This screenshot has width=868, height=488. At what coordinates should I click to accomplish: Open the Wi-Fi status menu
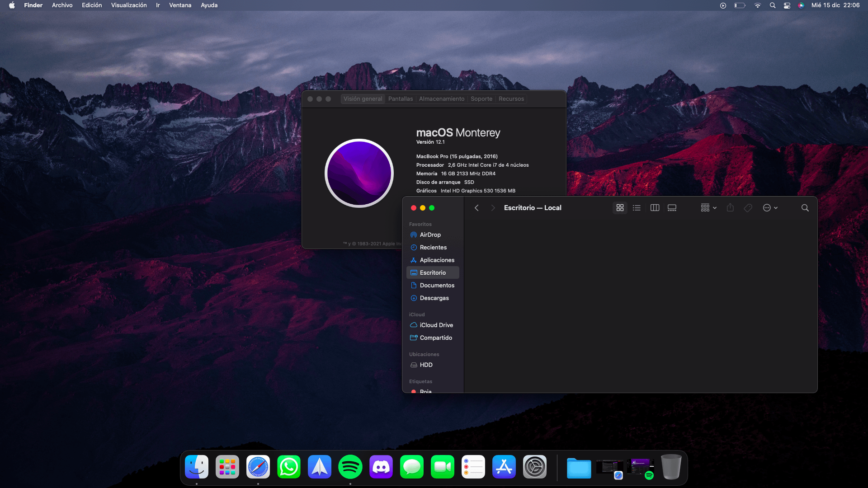758,5
